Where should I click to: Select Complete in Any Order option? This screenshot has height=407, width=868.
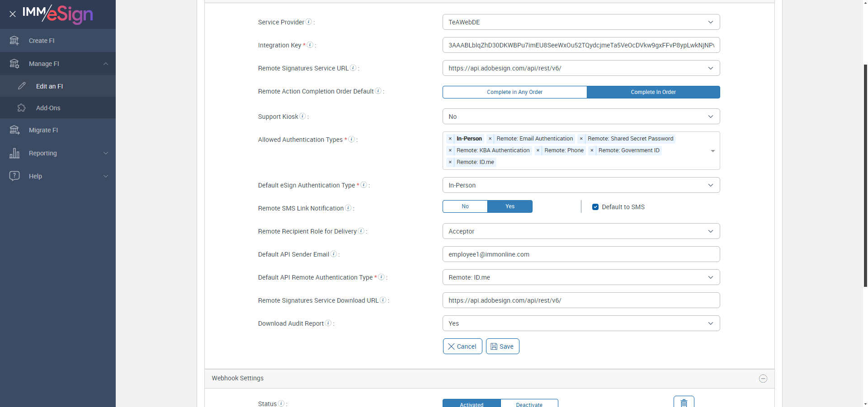[x=514, y=92]
